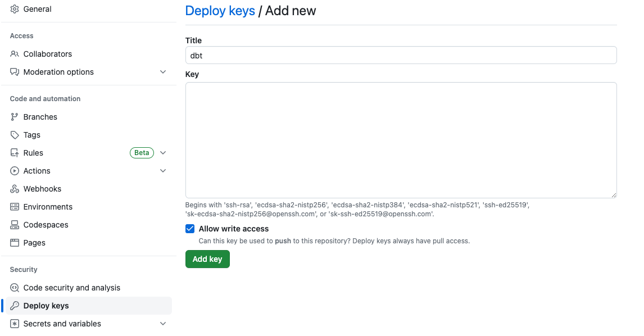Select Codespaces in the sidebar

click(46, 225)
